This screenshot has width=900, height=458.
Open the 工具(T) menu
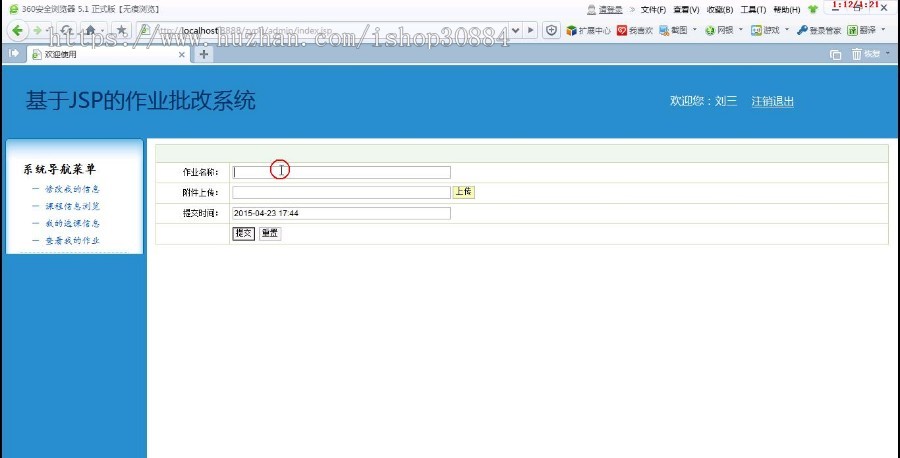click(x=753, y=10)
